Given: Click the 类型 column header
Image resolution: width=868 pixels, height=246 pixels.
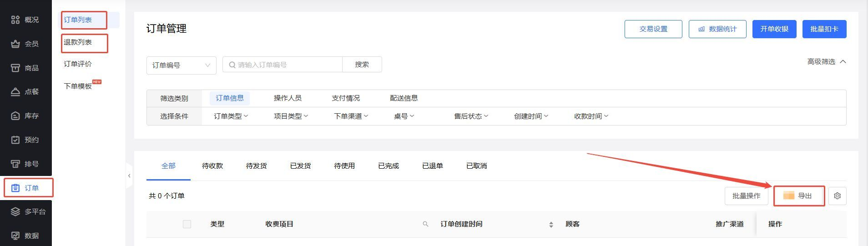Looking at the screenshot, I should (217, 224).
